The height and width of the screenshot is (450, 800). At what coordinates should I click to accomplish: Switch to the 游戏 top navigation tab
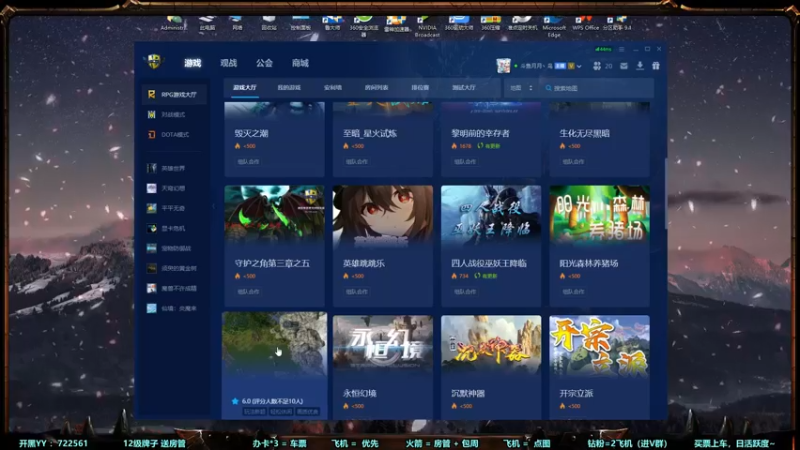pyautogui.click(x=192, y=63)
